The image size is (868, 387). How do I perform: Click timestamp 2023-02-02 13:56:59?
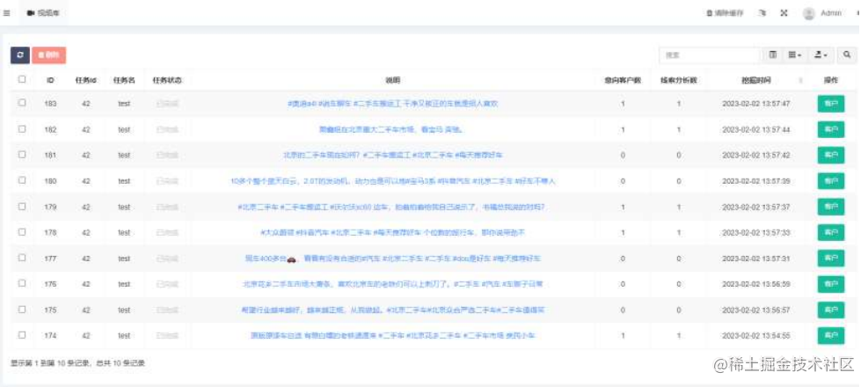[755, 284]
